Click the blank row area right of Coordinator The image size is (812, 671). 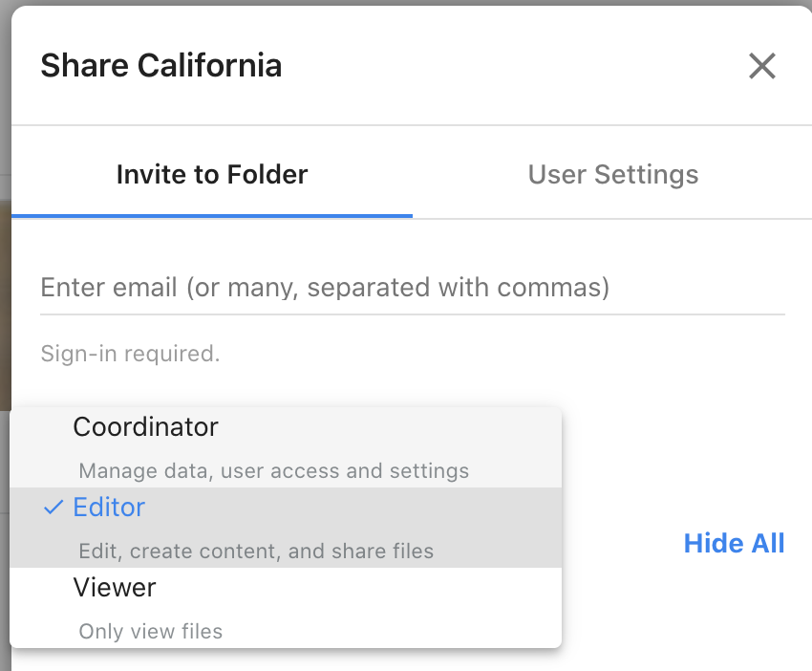pyautogui.click(x=401, y=427)
